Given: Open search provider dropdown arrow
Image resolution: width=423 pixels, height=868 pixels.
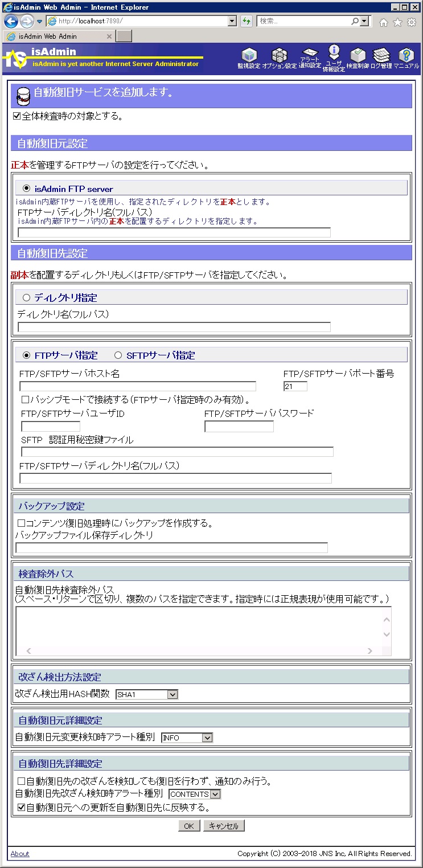Looking at the screenshot, I should [x=364, y=21].
